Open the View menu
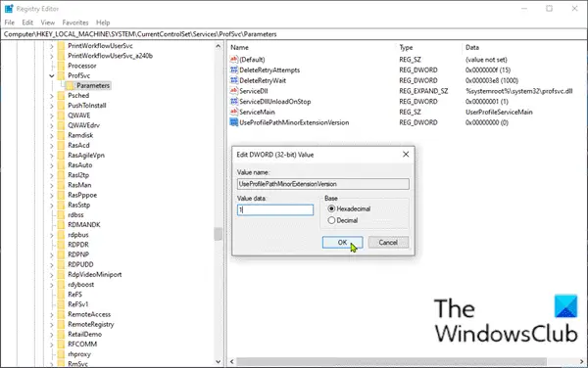Viewport: 588px width, 368px height. coord(48,23)
